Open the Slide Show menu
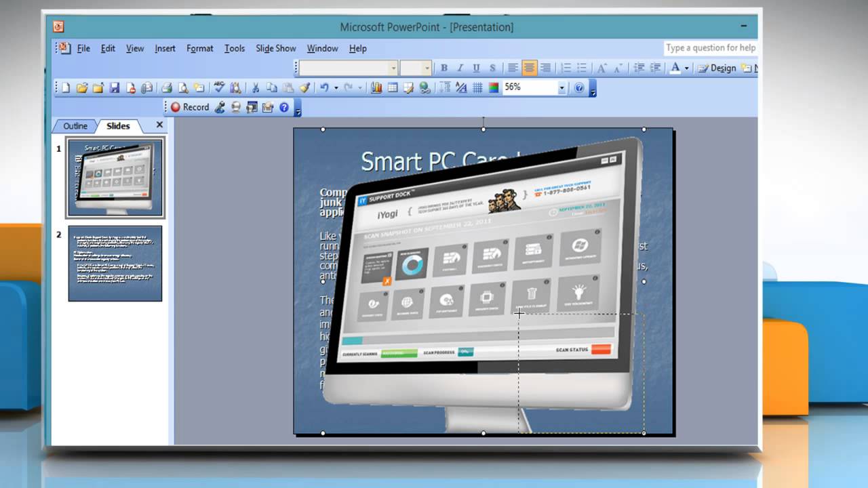This screenshot has width=868, height=488. [x=276, y=48]
